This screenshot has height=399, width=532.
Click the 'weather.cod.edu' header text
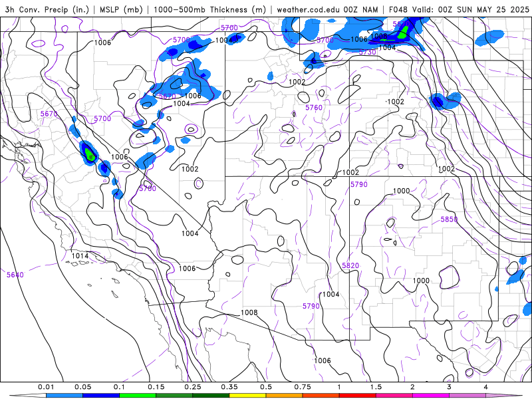309,9
